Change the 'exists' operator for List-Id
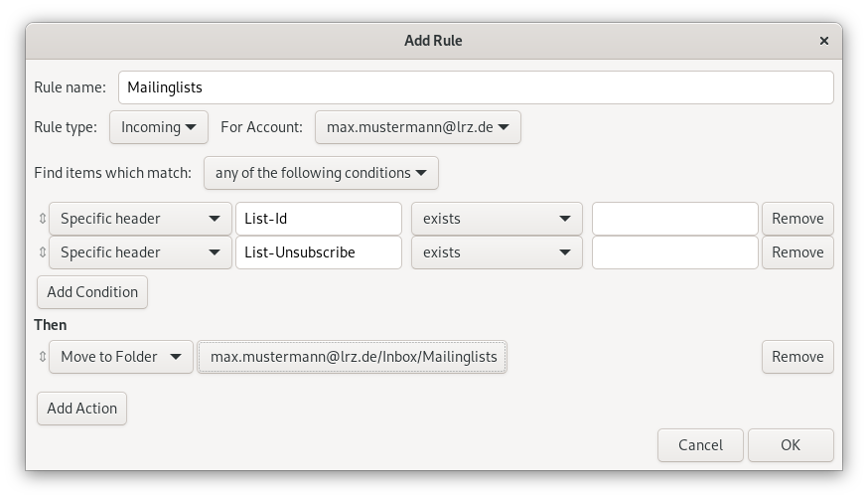The width and height of the screenshot is (868, 499). tap(497, 219)
